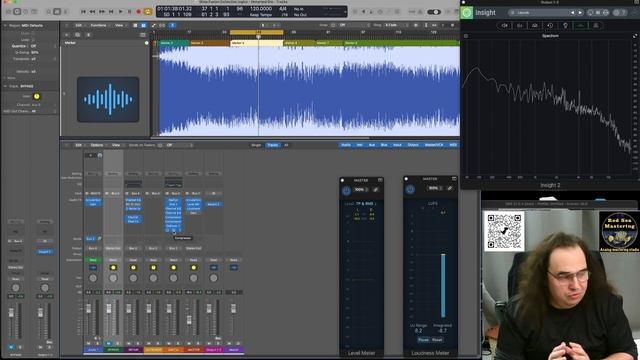Mute the Audio 1 channel strip
This screenshot has height=360, width=640.
click(x=89, y=343)
